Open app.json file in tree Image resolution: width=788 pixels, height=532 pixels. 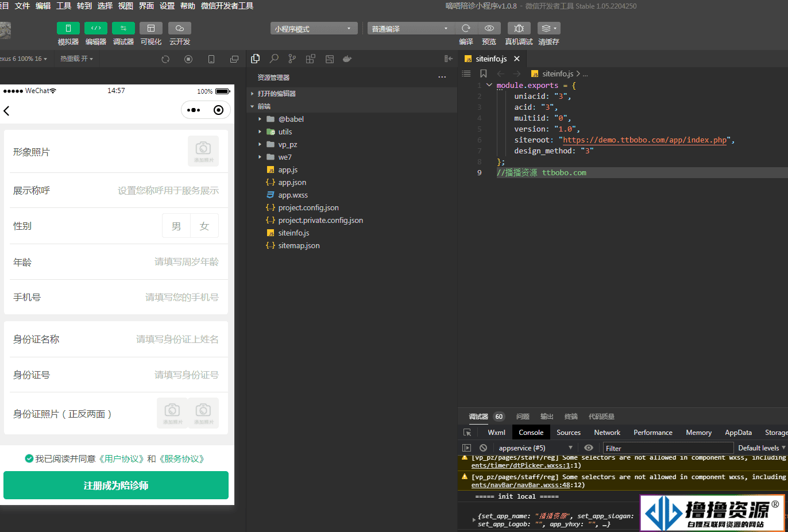[x=352, y=182]
